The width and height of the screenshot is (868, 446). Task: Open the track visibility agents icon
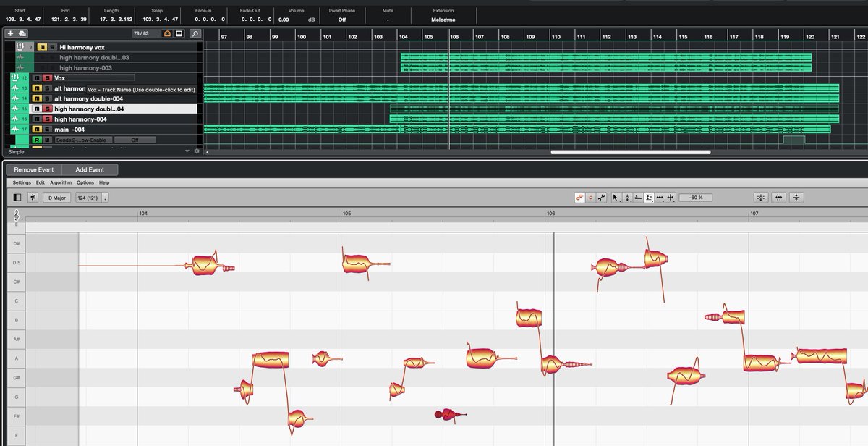coord(168,33)
